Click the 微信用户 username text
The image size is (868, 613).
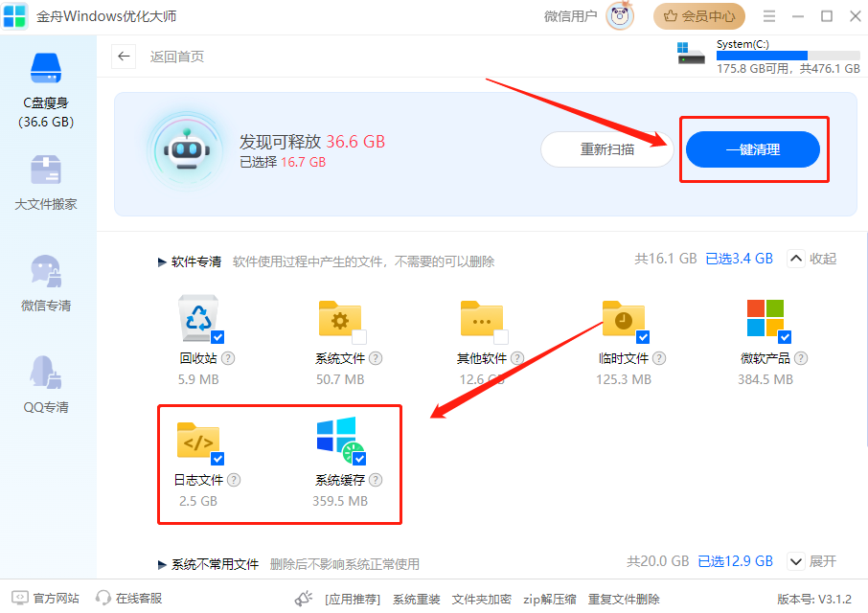click(571, 16)
